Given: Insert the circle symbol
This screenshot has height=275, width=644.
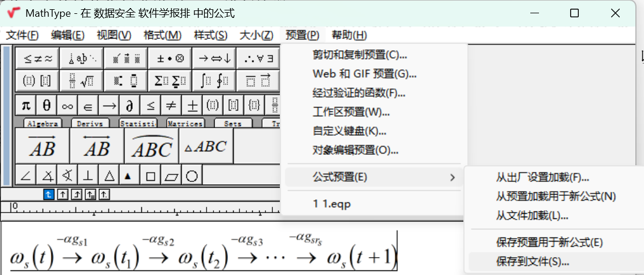Looking at the screenshot, I should click(x=192, y=176).
